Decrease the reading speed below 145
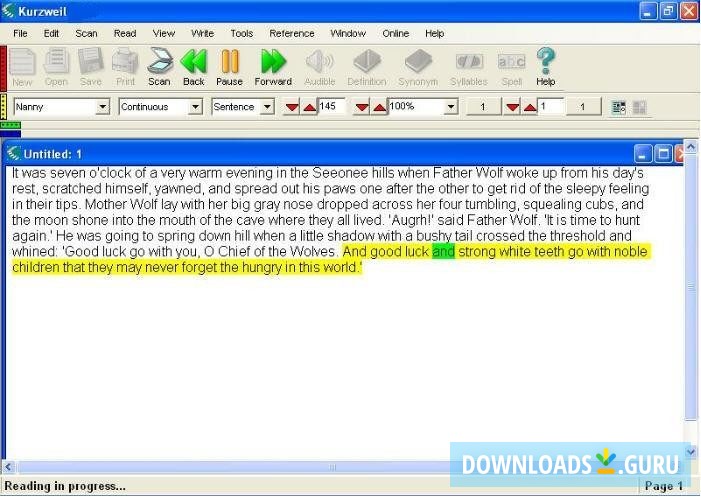 click(x=292, y=107)
